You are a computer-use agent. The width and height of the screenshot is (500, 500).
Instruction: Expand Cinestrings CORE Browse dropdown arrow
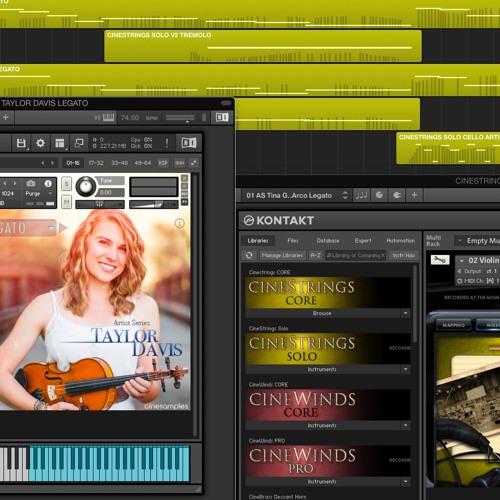pos(405,313)
